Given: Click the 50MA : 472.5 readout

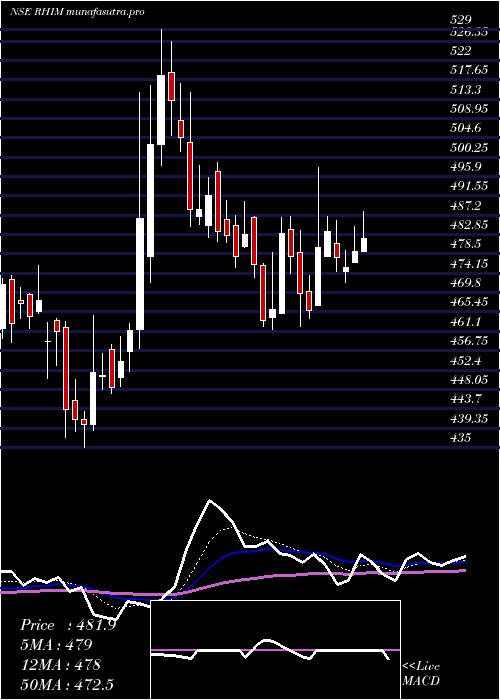Looking at the screenshot, I should coord(67,684).
